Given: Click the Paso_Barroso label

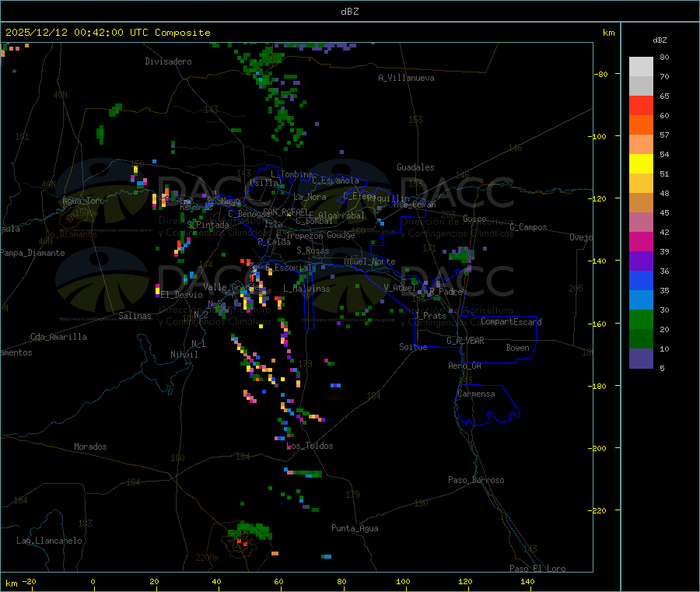Looking at the screenshot, I should 476,480.
